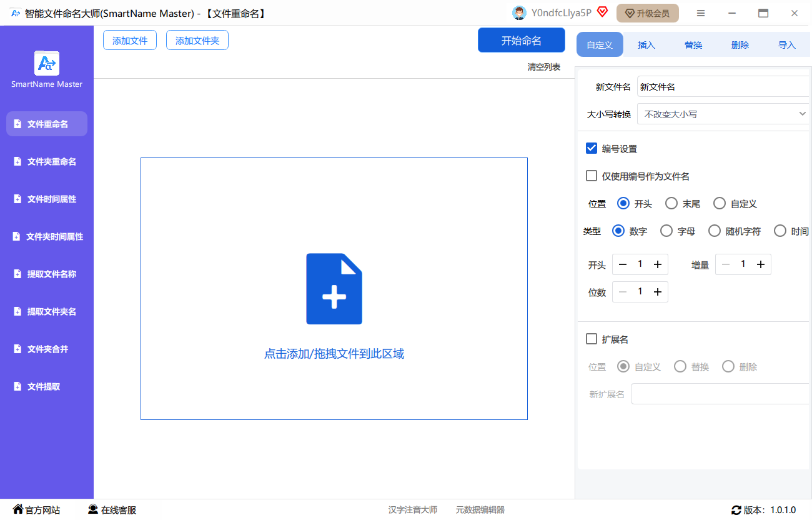Click the 开始命名 button
Image resolution: width=812 pixels, height=520 pixels.
pyautogui.click(x=522, y=41)
